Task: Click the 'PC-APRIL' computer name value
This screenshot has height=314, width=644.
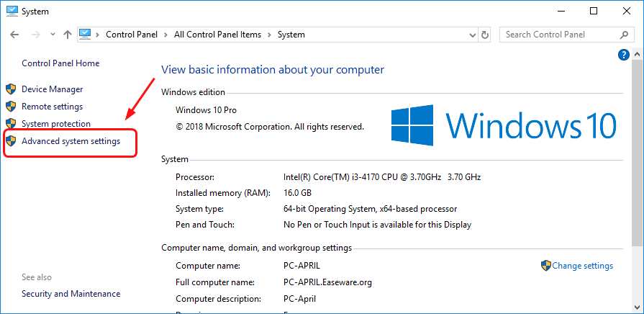Action: point(301,266)
